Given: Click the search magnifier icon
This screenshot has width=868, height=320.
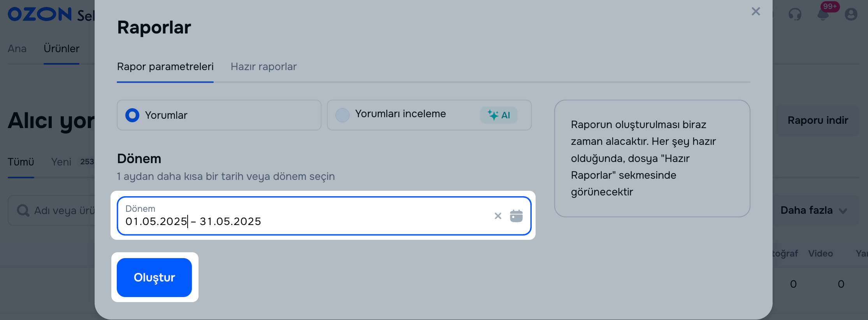Looking at the screenshot, I should [x=23, y=211].
